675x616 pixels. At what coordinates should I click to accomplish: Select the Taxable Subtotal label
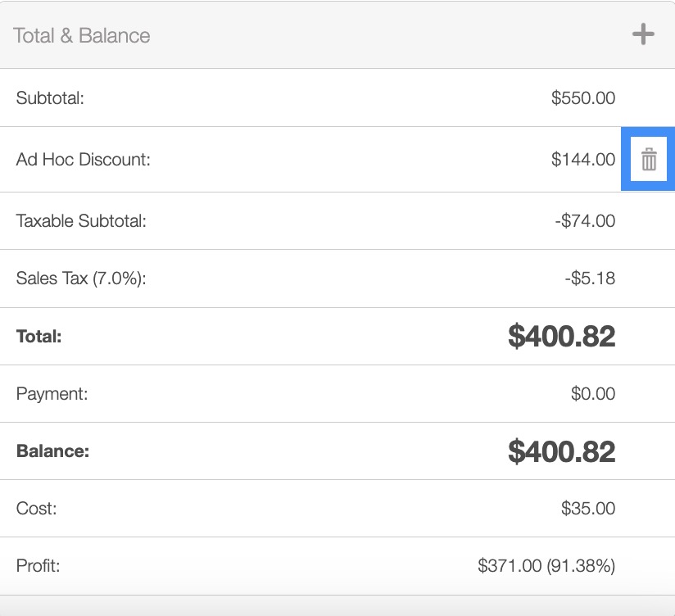(81, 221)
